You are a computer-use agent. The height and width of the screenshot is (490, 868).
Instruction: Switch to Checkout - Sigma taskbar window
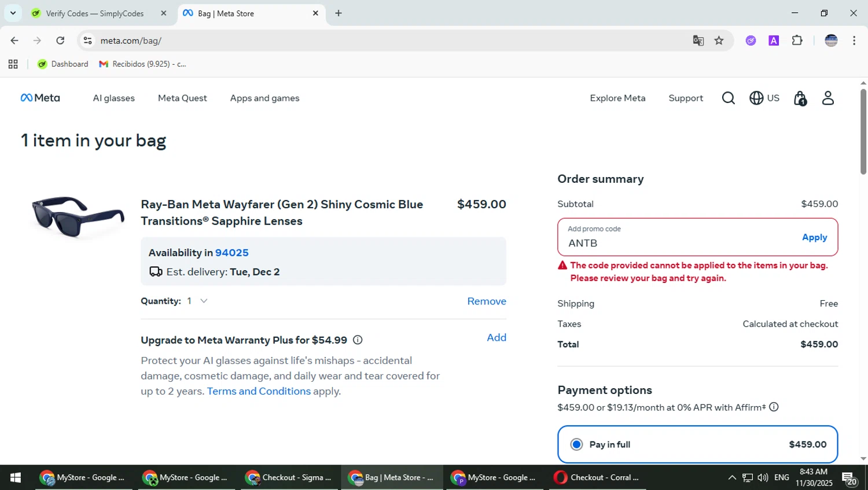[x=290, y=478]
